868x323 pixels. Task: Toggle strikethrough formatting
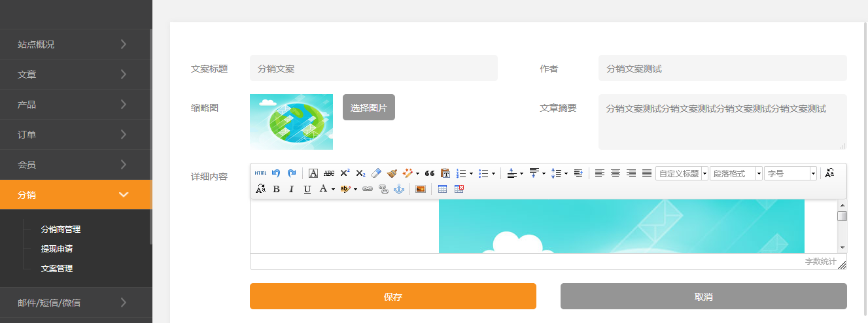click(x=329, y=173)
